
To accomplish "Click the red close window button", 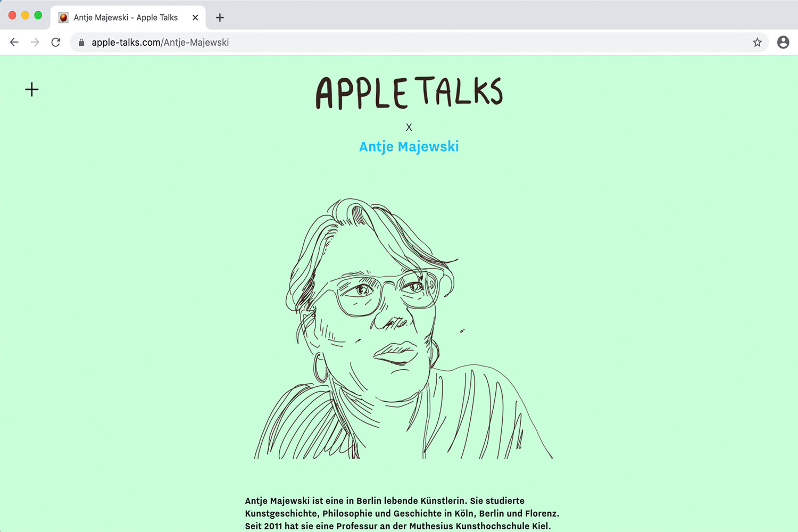I will point(12,15).
